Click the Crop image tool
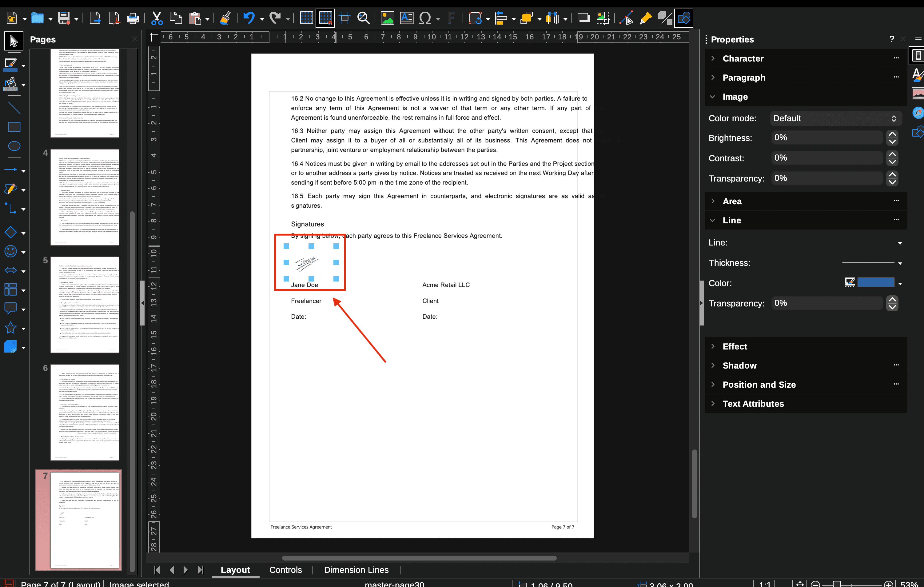The width and height of the screenshot is (924, 587). click(x=603, y=18)
